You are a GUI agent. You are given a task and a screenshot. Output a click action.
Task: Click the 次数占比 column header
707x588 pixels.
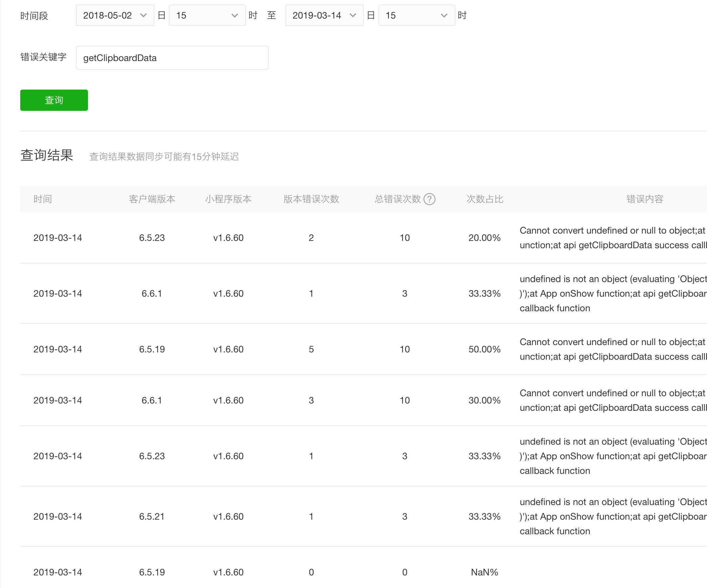485,199
